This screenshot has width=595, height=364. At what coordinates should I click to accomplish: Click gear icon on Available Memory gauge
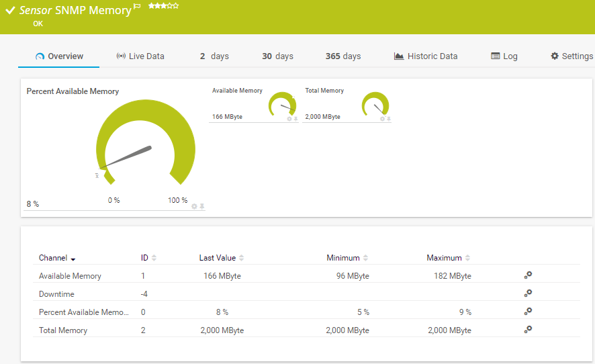pyautogui.click(x=289, y=119)
